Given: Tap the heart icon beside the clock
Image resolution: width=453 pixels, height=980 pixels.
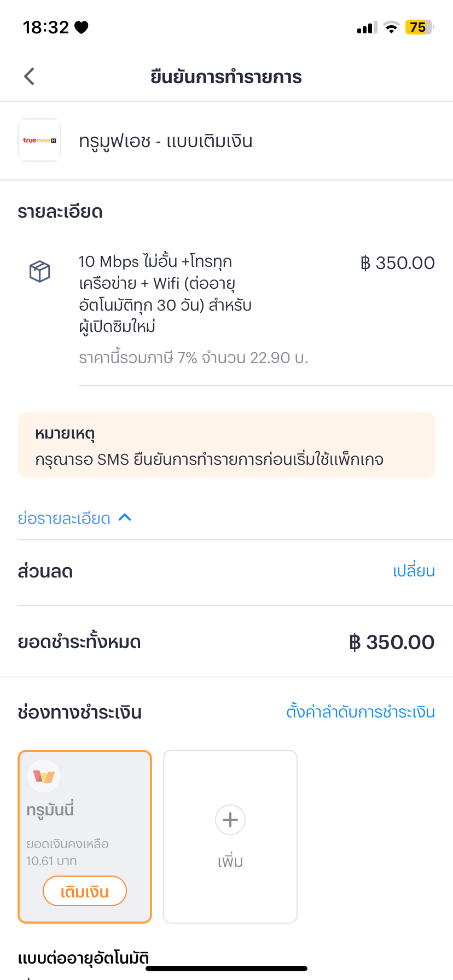Looking at the screenshot, I should (x=82, y=27).
